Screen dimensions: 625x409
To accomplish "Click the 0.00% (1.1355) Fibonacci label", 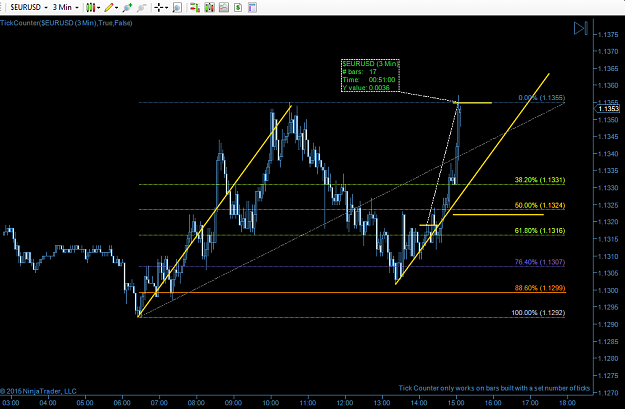I will click(542, 98).
